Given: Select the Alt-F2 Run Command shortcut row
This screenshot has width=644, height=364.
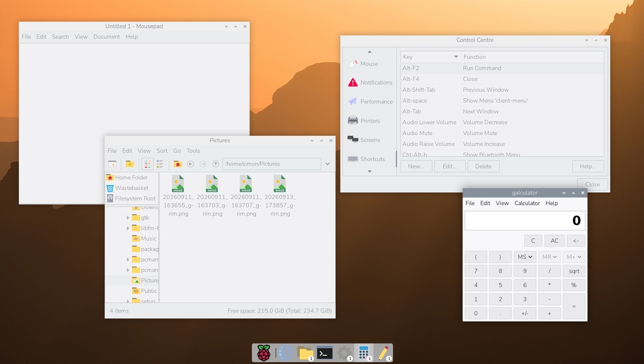Looking at the screenshot, I should [x=502, y=68].
